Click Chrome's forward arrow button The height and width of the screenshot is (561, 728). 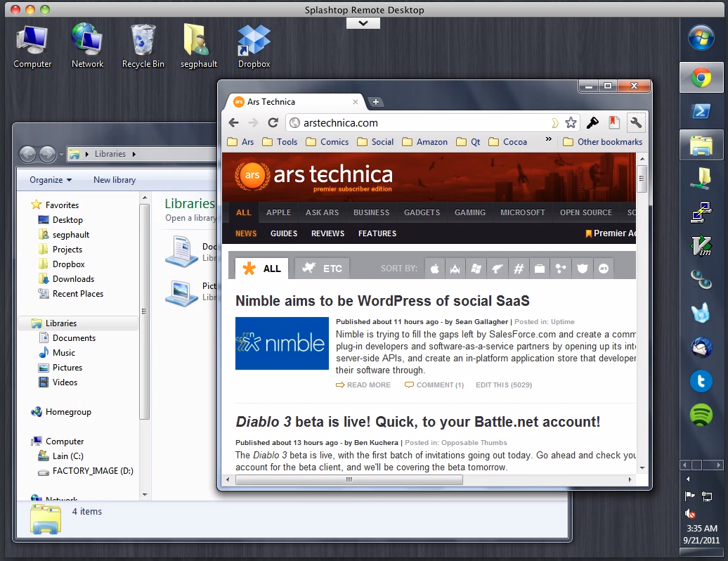[253, 122]
